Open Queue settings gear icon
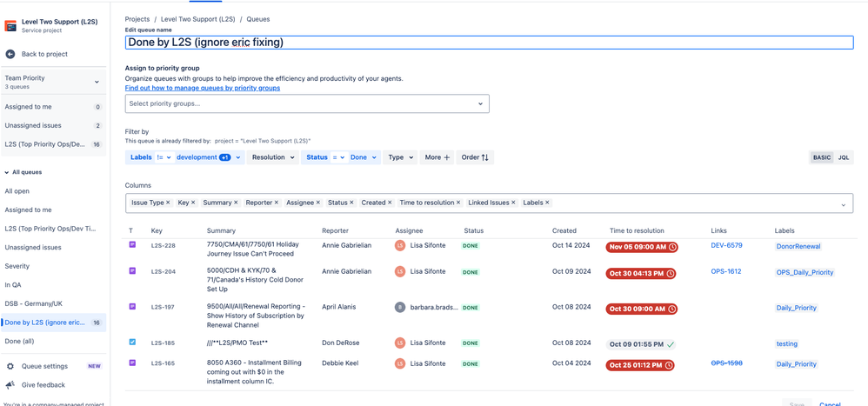This screenshot has width=868, height=406. (x=10, y=367)
